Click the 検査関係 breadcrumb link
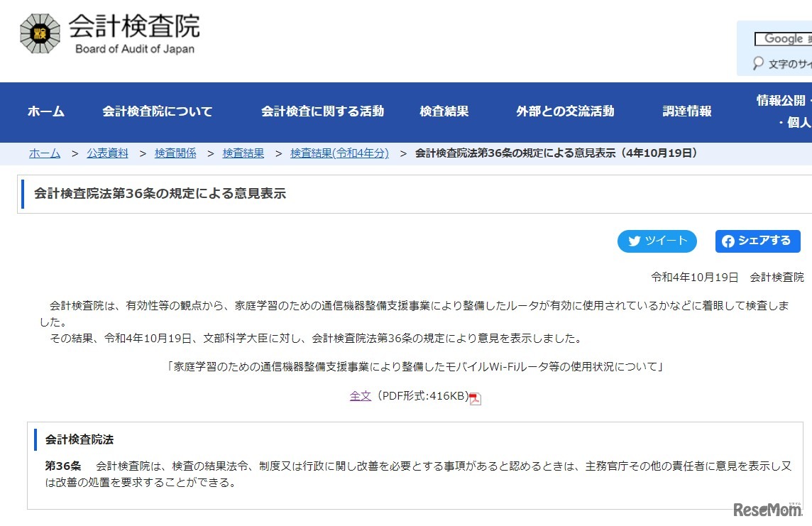812x526 pixels. click(175, 153)
